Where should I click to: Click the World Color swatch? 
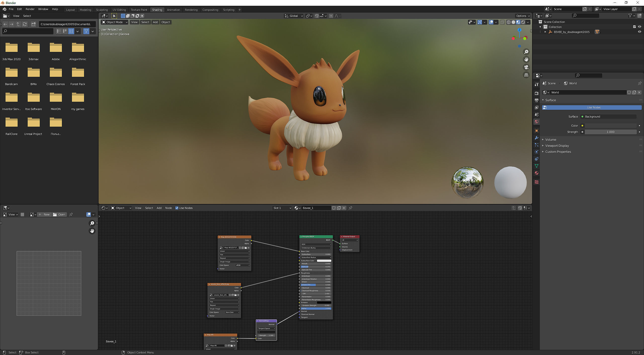(x=611, y=126)
